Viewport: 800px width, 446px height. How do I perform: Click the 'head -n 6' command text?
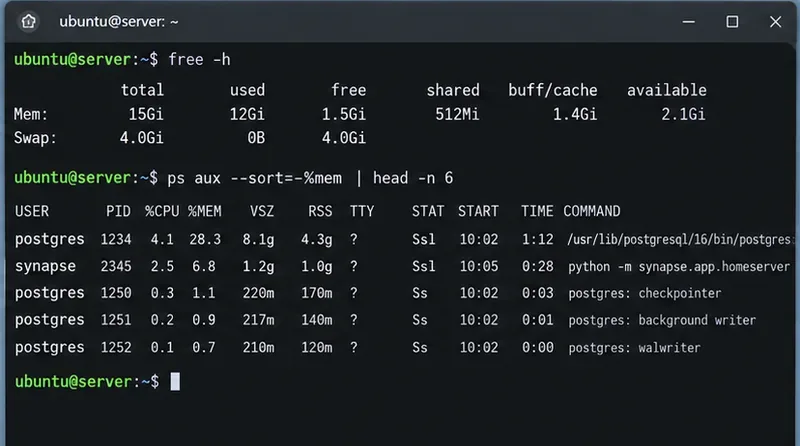click(413, 178)
